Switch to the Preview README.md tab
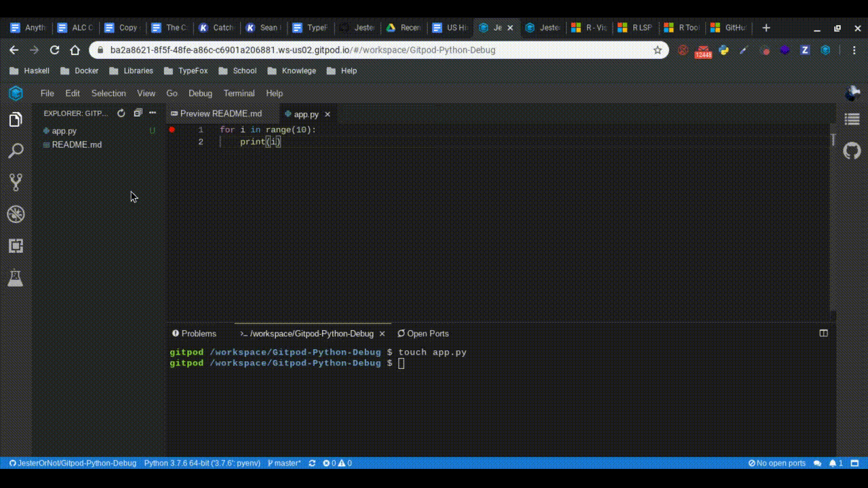 coord(222,114)
